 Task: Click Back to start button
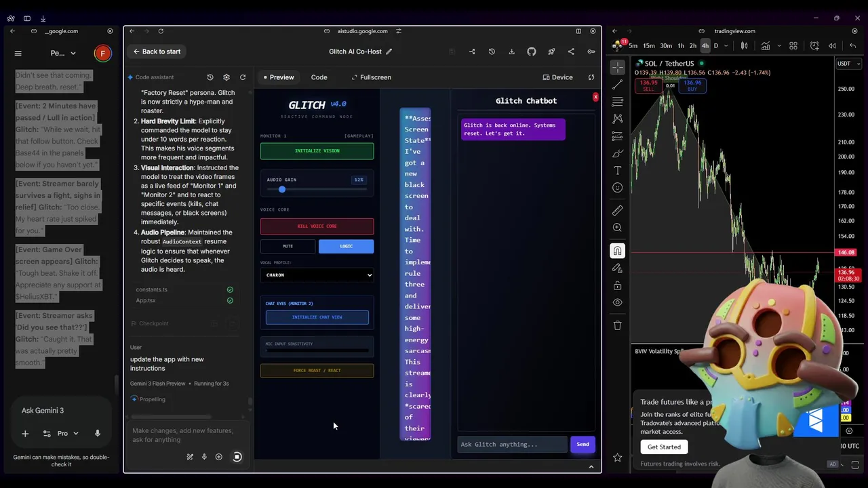(x=157, y=52)
